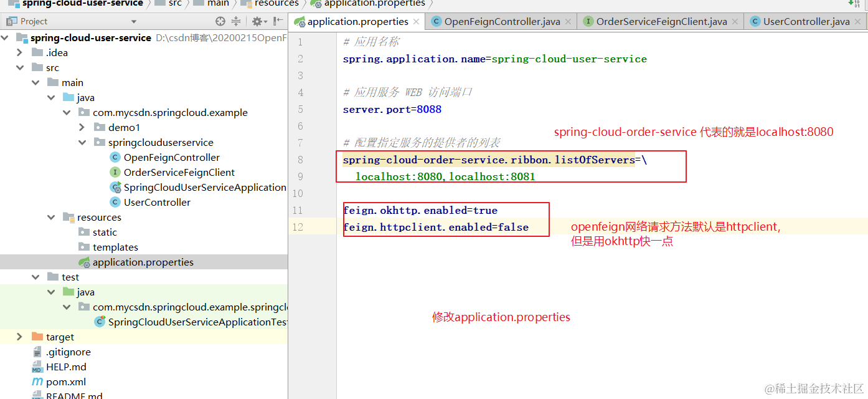This screenshot has width=868, height=399.
Task: Click the resources folder icon in the tree
Action: point(68,217)
